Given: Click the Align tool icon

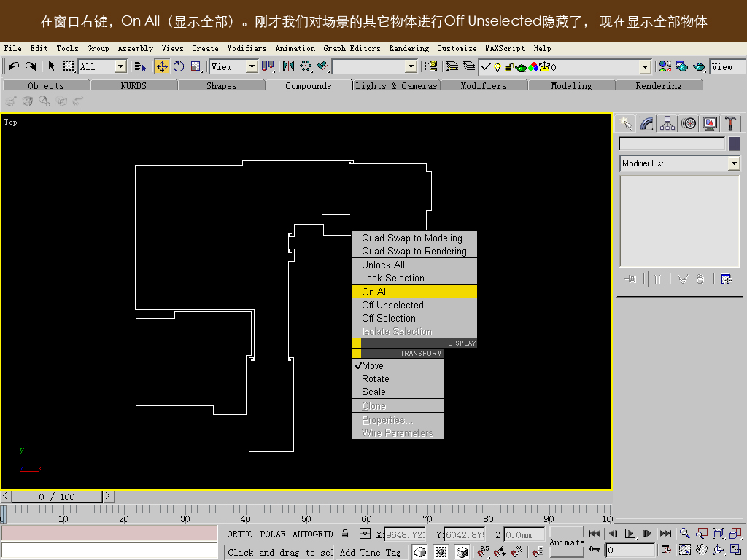Looking at the screenshot, I should click(x=322, y=66).
